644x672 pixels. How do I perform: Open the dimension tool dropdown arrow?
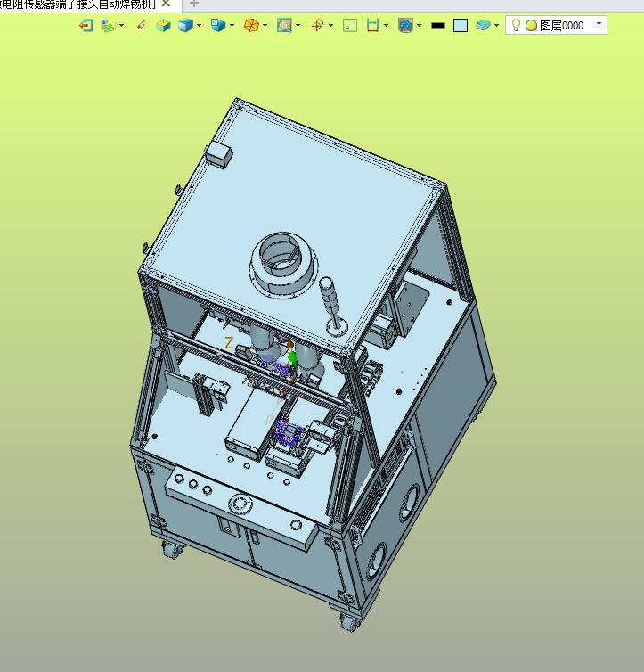coord(387,26)
